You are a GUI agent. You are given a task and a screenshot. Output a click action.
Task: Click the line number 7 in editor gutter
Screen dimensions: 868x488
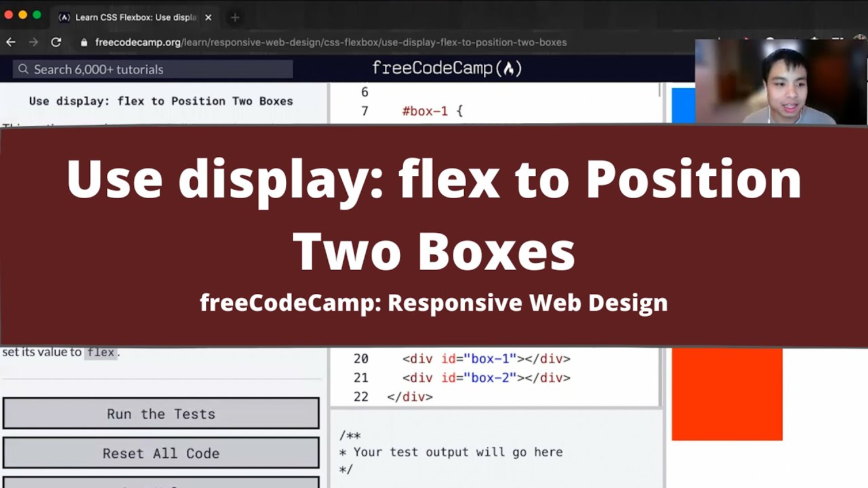[365, 110]
